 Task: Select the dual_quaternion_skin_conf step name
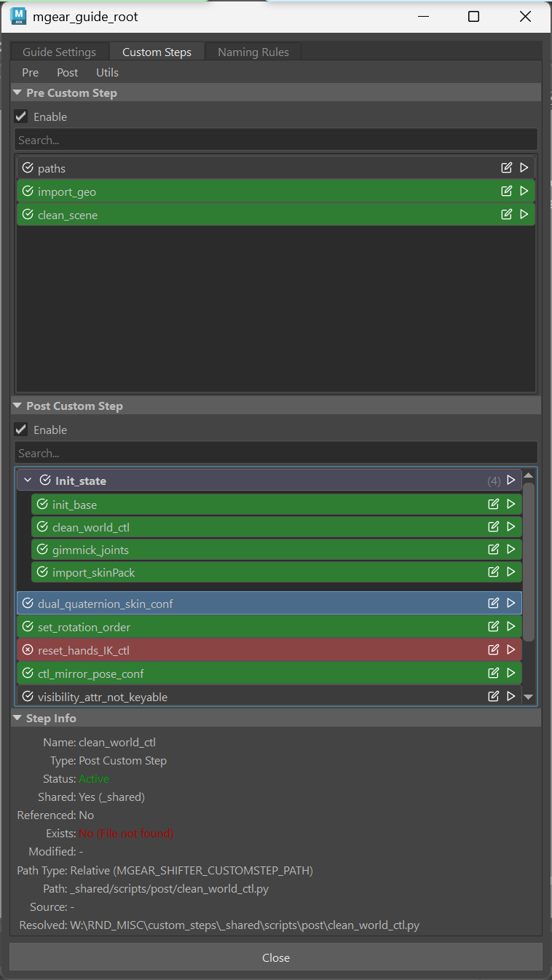[106, 604]
